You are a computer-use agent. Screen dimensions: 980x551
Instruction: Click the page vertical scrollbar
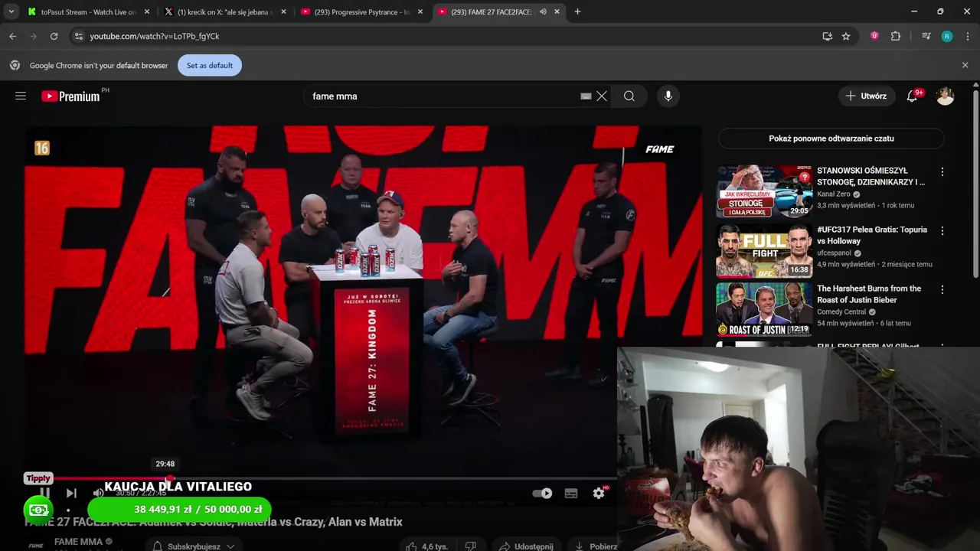pyautogui.click(x=975, y=184)
